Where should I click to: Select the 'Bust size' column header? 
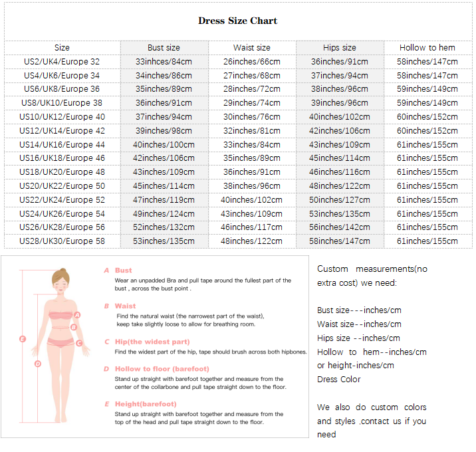(164, 48)
